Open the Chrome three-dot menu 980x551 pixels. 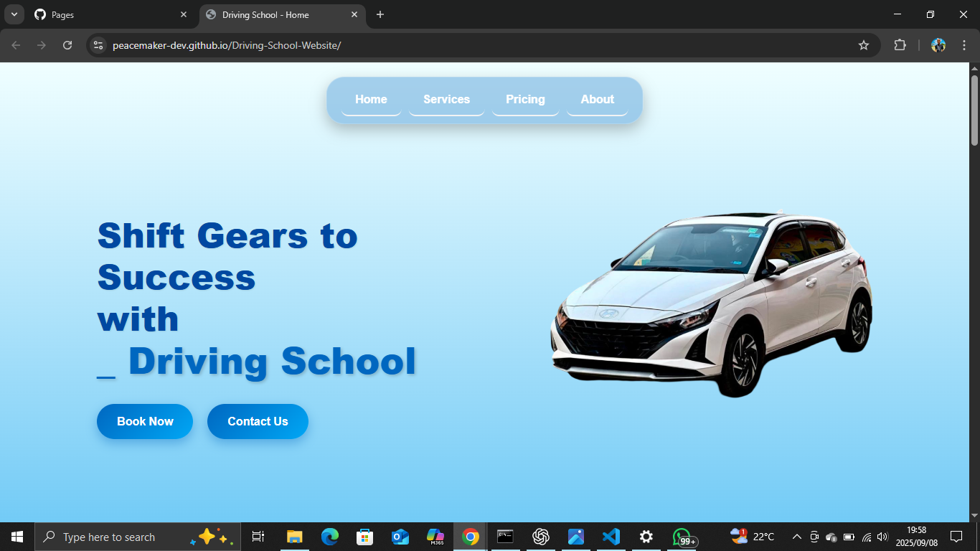[964, 45]
